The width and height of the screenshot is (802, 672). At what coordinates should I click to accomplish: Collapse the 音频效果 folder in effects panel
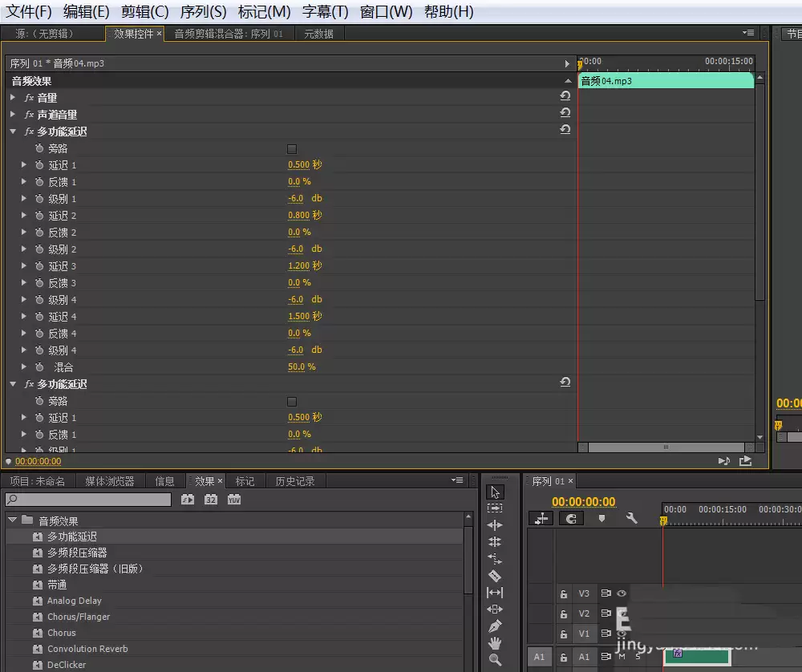click(13, 520)
